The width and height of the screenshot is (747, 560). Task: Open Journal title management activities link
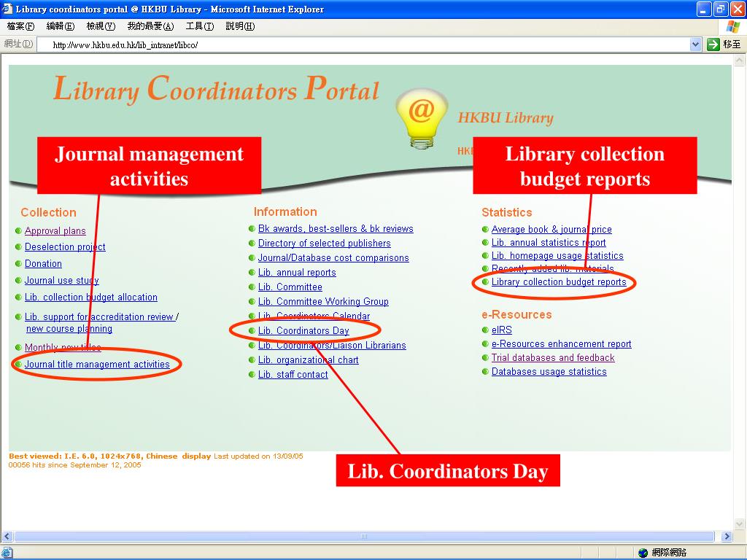[x=97, y=365]
